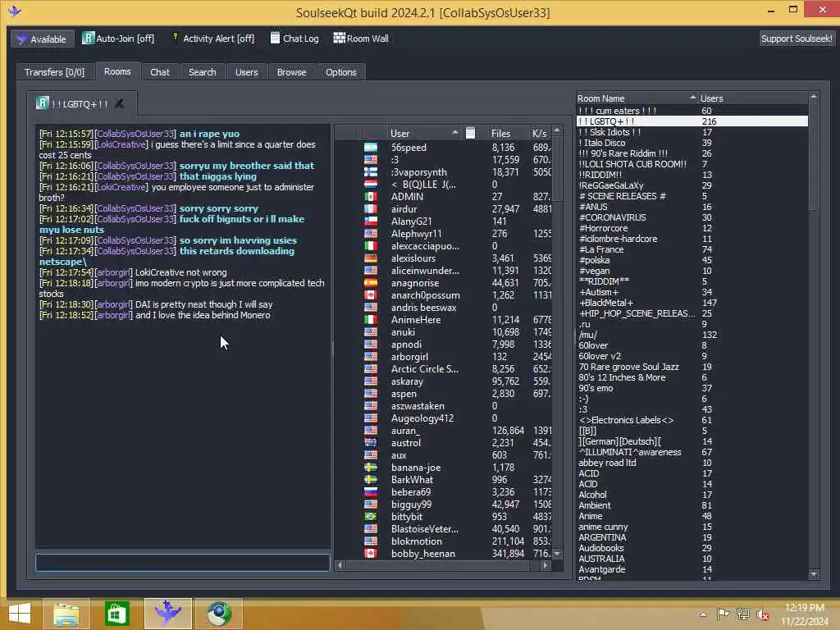Select the Audiobooks room
840x630 pixels.
coord(692,548)
